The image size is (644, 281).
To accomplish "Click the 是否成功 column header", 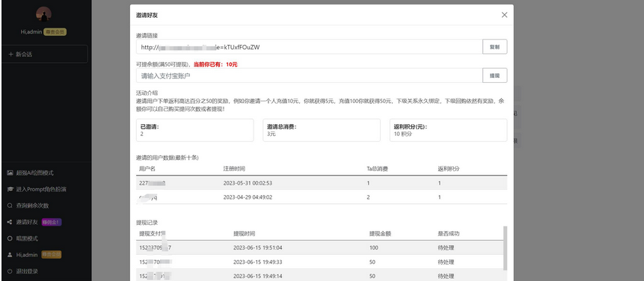I will (449, 233).
